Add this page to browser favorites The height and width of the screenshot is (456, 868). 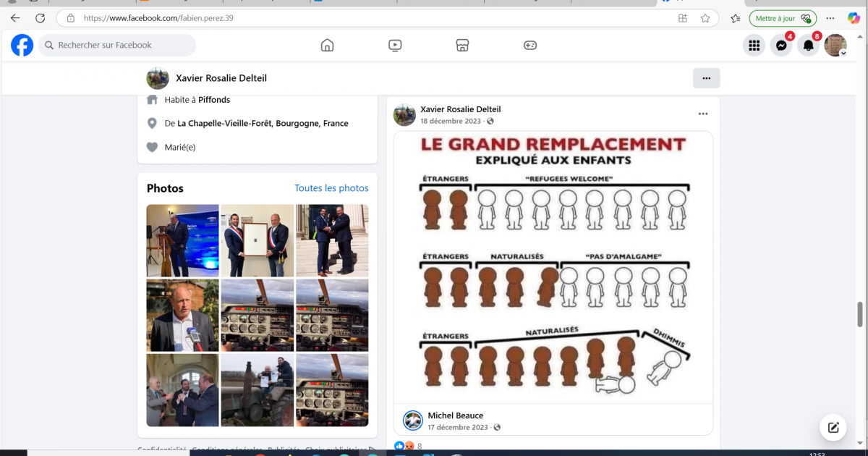(x=705, y=18)
